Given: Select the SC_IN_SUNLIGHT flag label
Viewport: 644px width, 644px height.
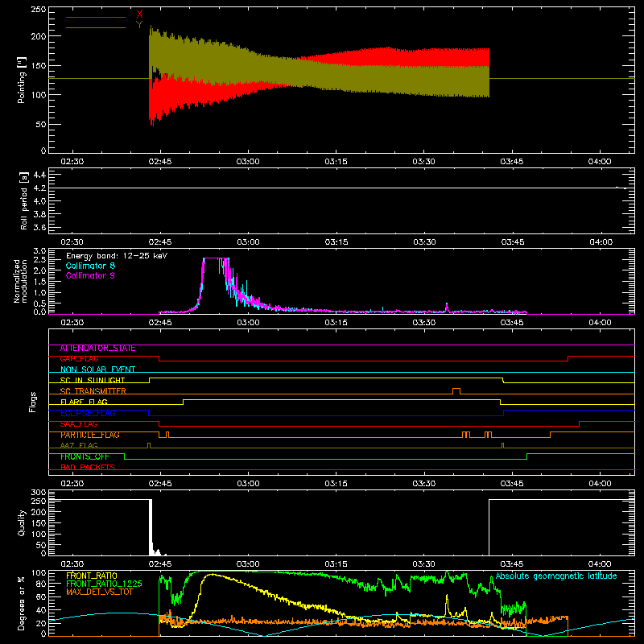Looking at the screenshot, I should click(x=93, y=380).
